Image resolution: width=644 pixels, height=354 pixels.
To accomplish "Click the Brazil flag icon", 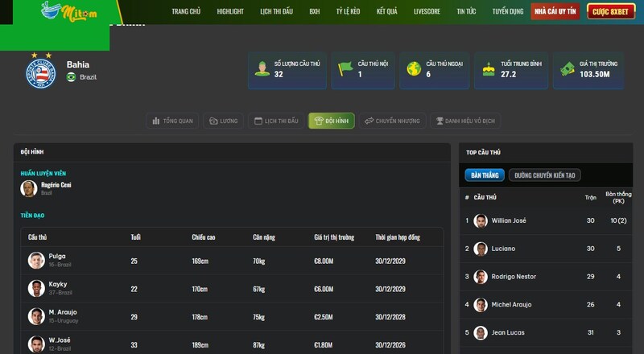I will point(72,77).
